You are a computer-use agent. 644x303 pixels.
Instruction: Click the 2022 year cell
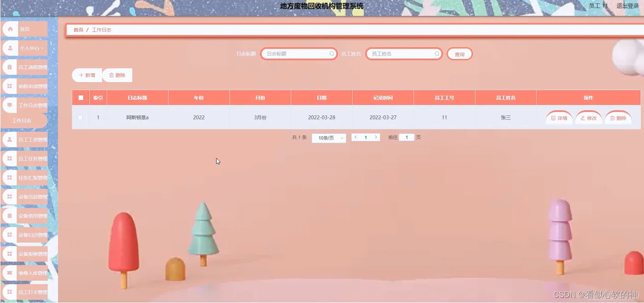(x=199, y=117)
